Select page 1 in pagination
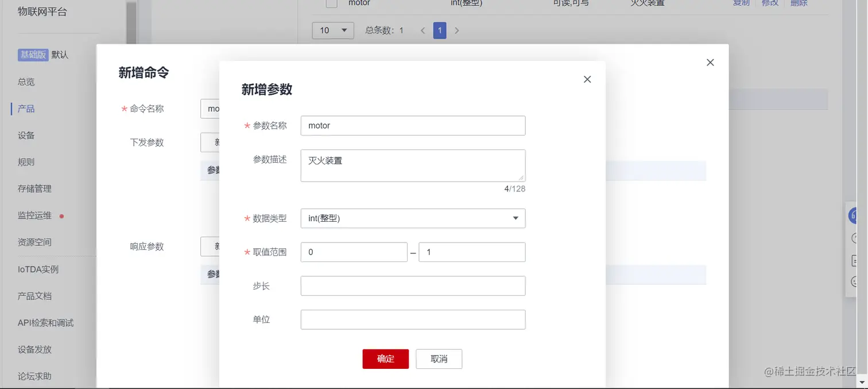Viewport: 868px width, 389px height. click(x=440, y=30)
